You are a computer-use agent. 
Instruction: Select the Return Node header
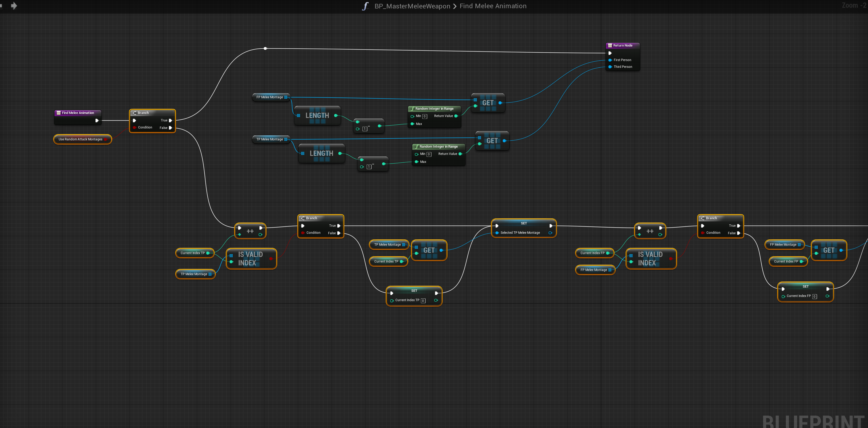pyautogui.click(x=622, y=46)
